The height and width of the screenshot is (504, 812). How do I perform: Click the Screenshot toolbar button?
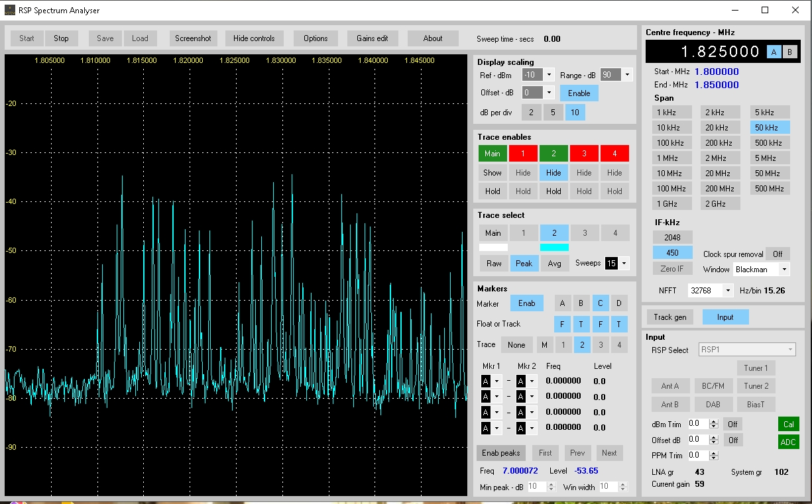[x=193, y=38]
